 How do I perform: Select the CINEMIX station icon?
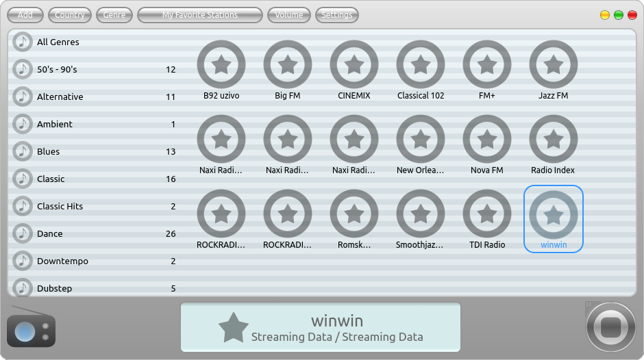click(354, 64)
